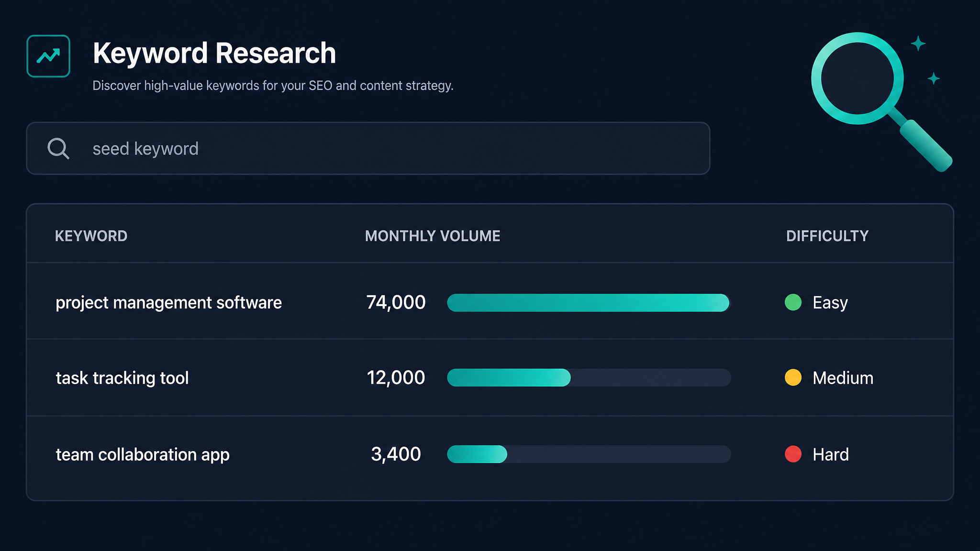The width and height of the screenshot is (980, 551).
Task: Click the red Hard difficulty dot
Action: [793, 454]
